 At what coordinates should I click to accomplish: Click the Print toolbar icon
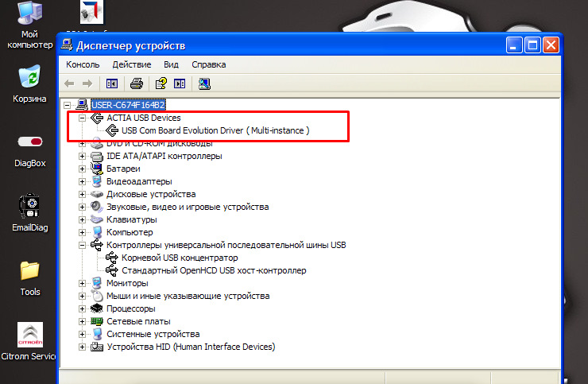[x=137, y=83]
